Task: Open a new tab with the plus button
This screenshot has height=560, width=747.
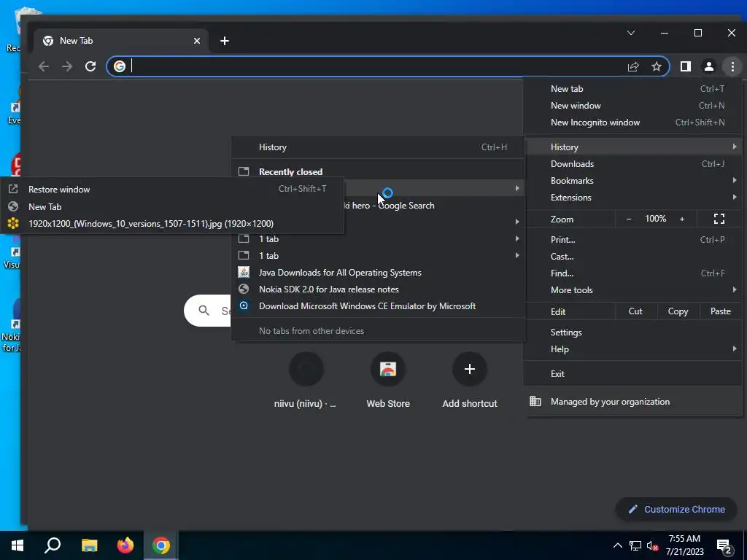Action: coord(225,41)
